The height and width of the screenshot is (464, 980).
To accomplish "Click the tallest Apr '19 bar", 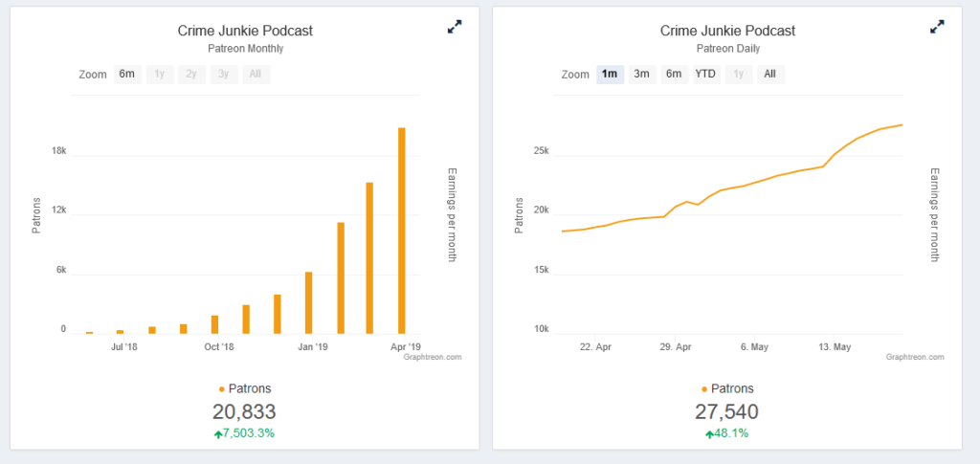I will pos(402,231).
